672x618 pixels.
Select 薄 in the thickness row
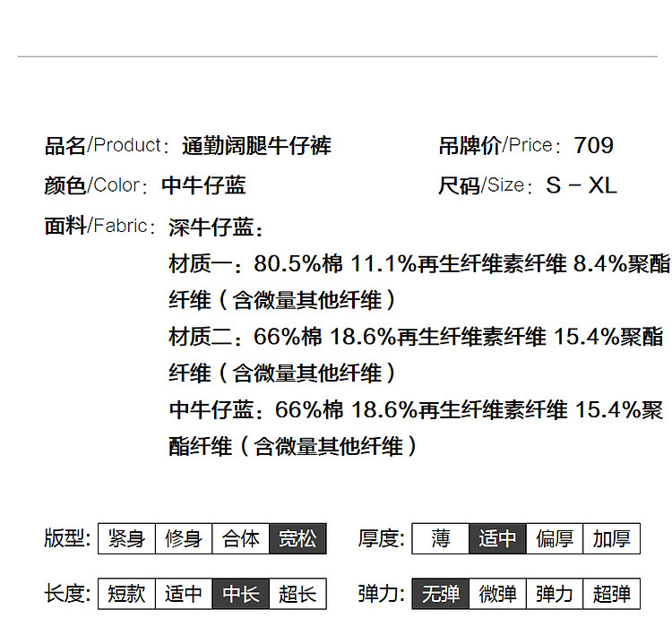[440, 538]
